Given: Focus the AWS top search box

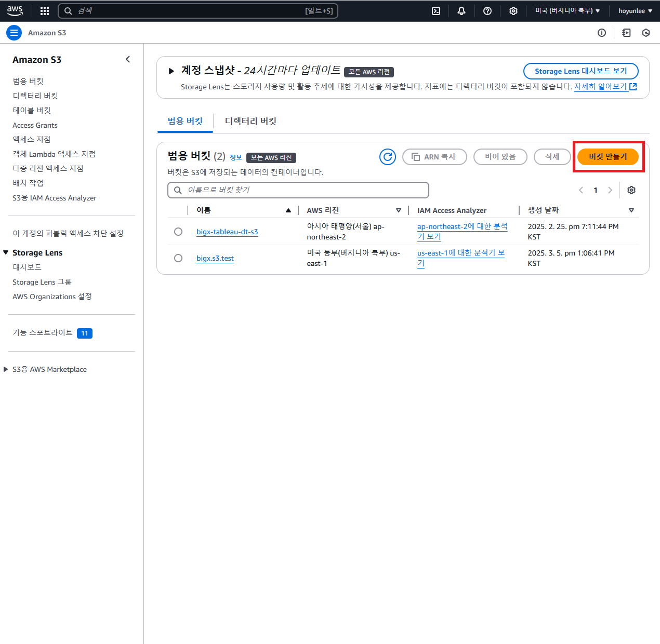Looking at the screenshot, I should tap(197, 11).
